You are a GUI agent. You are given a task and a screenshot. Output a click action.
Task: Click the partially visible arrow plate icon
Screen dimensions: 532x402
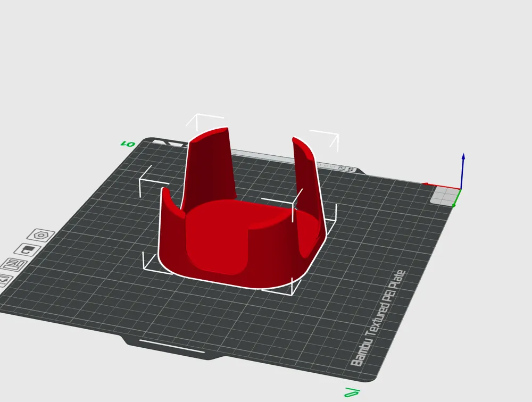5,280
